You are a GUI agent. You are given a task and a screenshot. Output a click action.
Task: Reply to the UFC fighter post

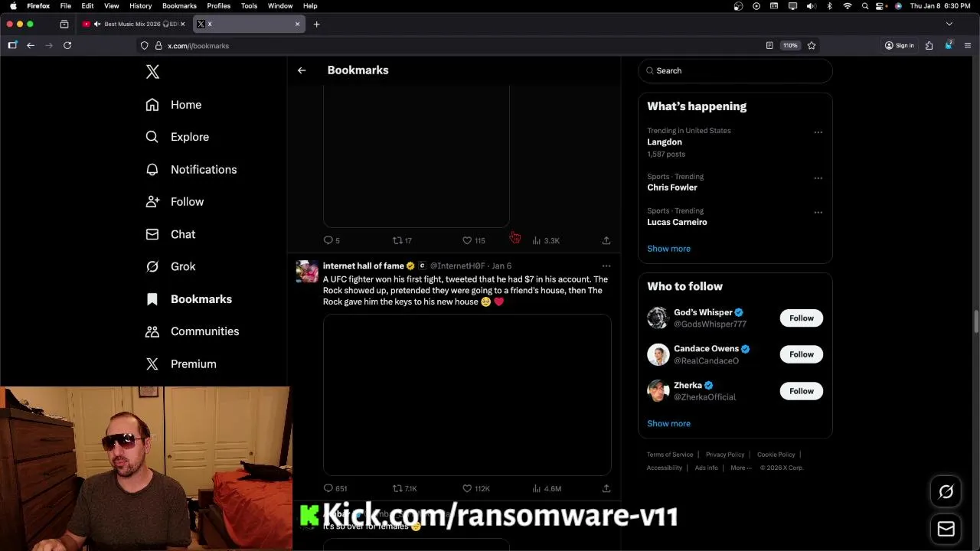click(x=335, y=488)
